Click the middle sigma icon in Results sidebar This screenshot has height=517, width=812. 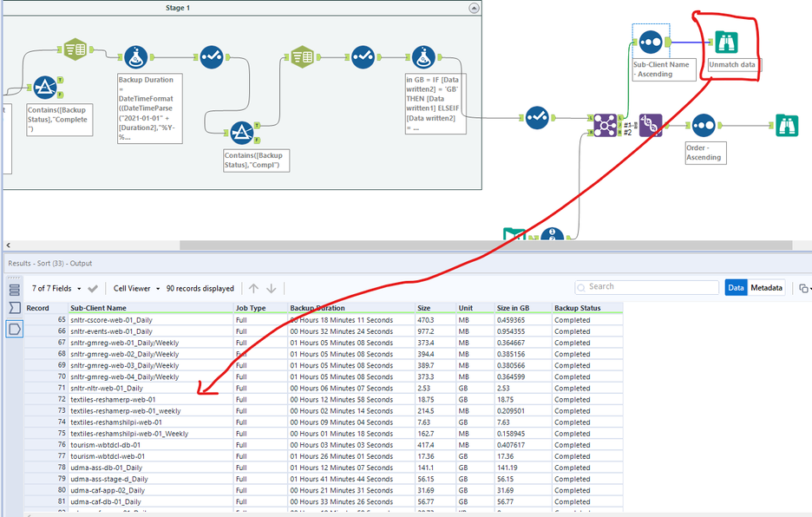[15, 308]
